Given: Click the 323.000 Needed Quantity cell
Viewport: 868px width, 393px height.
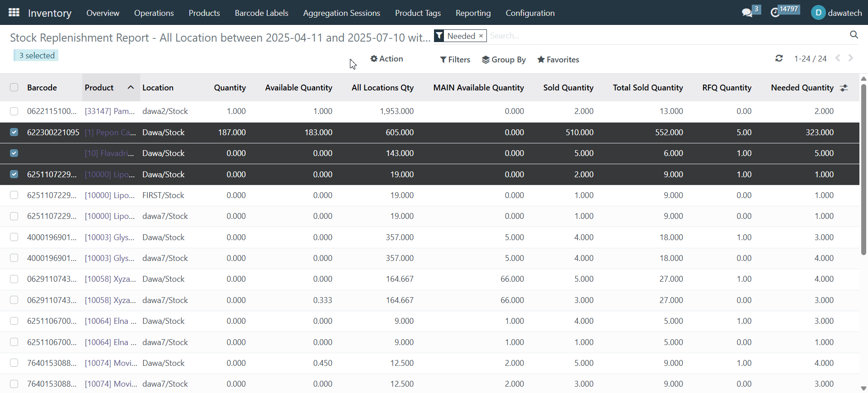Looking at the screenshot, I should (819, 133).
